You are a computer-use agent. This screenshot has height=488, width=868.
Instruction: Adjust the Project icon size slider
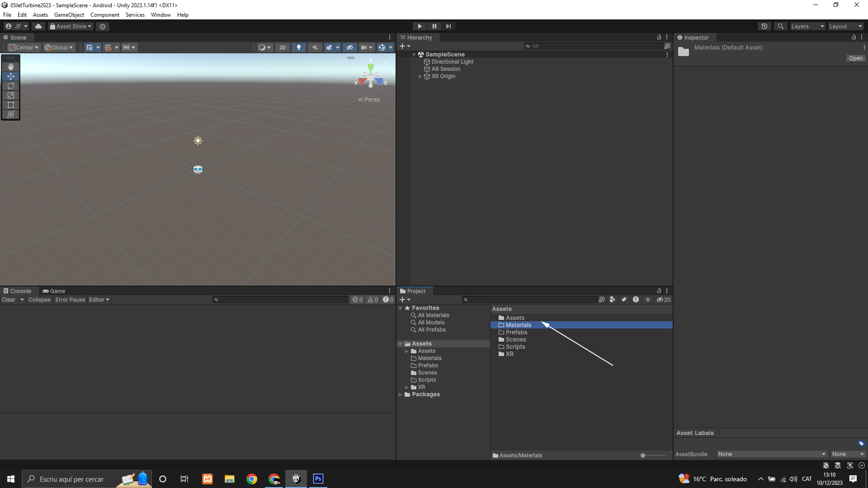643,455
